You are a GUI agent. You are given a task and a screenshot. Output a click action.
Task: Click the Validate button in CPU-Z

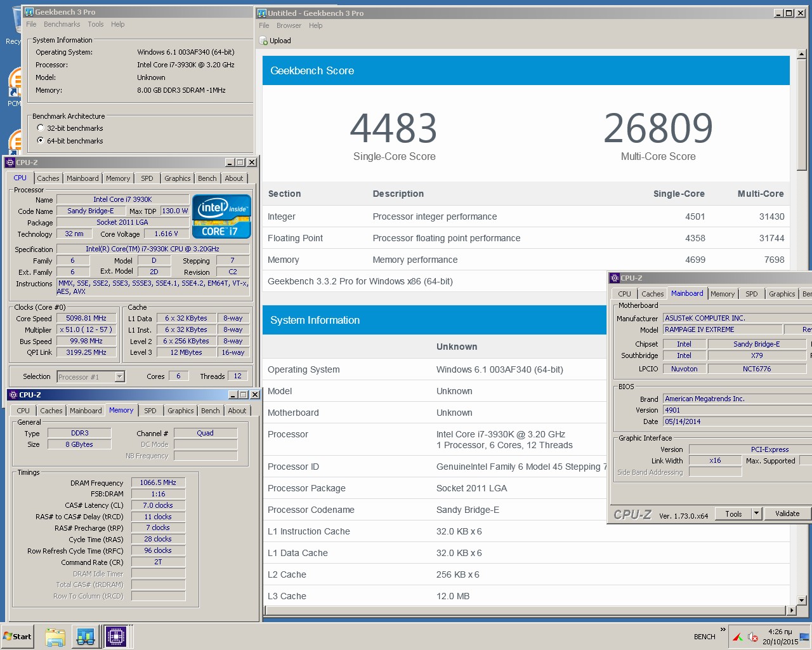787,514
